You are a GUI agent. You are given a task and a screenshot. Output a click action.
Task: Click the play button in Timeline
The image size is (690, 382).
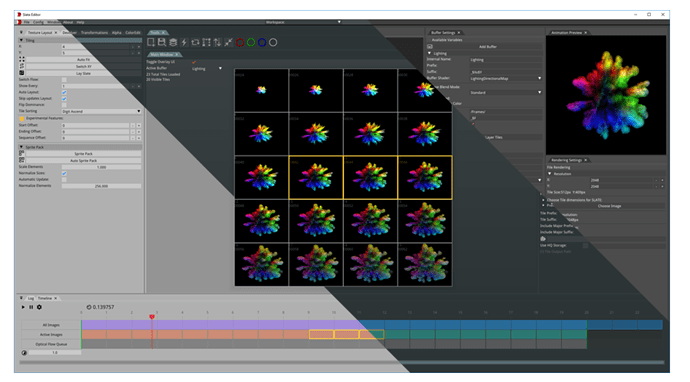click(23, 307)
